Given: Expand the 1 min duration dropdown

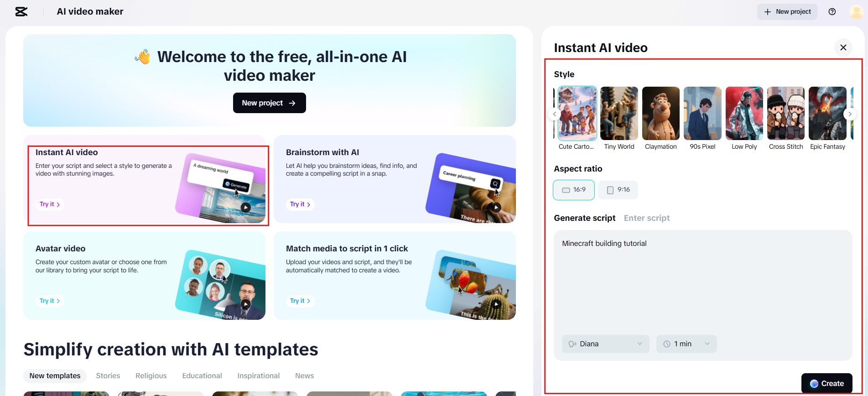Looking at the screenshot, I should [x=686, y=344].
